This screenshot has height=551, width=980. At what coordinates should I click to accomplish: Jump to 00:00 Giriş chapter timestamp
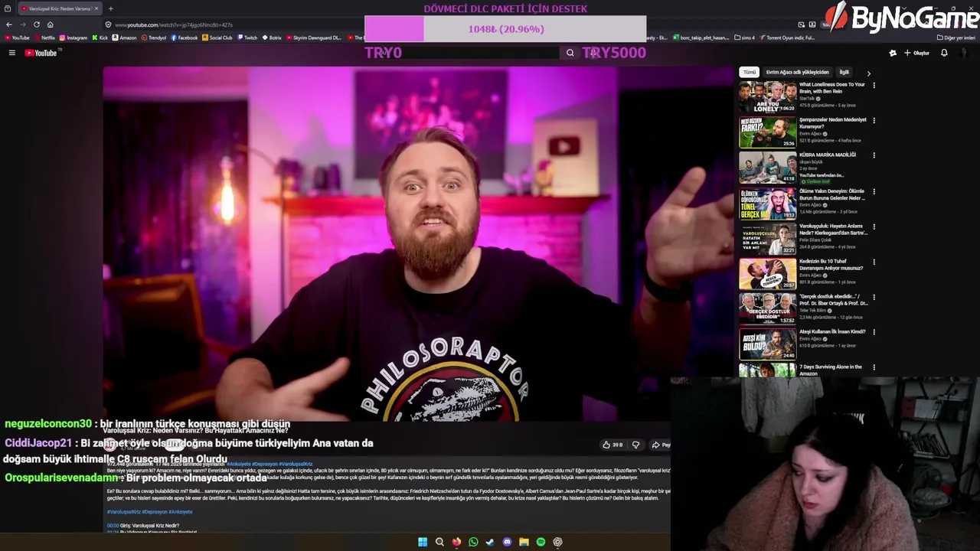click(113, 526)
